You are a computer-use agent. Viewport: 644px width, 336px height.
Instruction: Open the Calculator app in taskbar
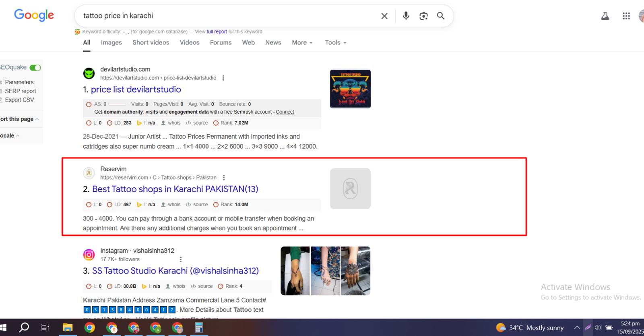(x=199, y=328)
